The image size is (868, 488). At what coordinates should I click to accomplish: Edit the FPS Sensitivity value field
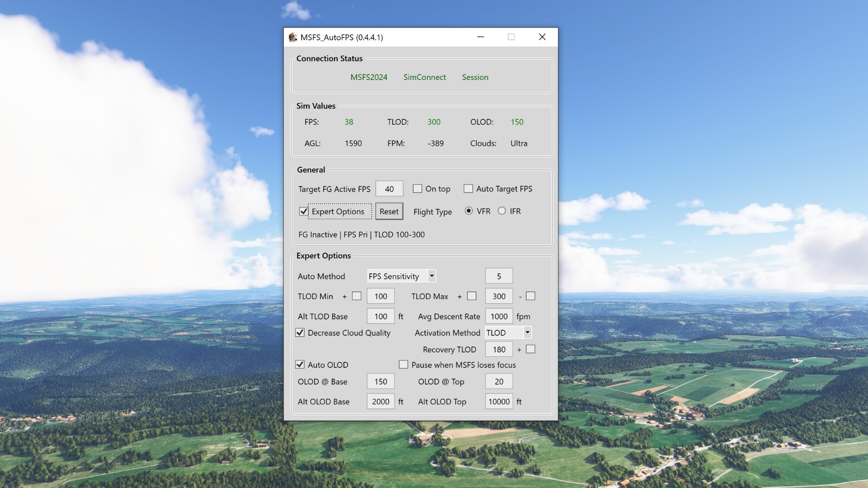pos(499,276)
